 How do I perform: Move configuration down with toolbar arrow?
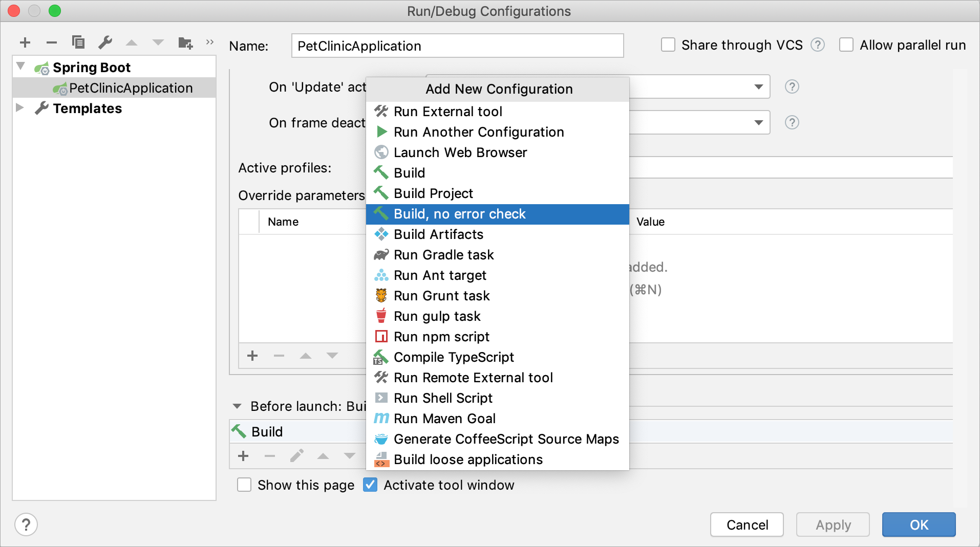click(x=158, y=42)
